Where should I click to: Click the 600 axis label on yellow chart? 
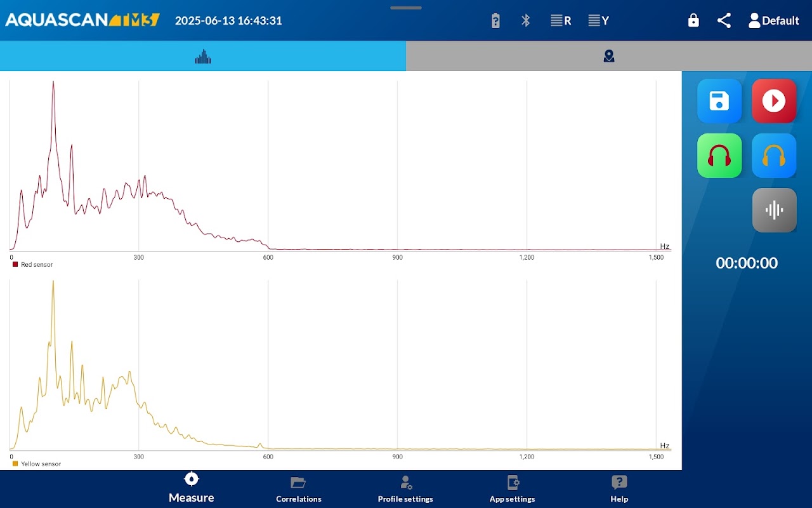(x=268, y=457)
